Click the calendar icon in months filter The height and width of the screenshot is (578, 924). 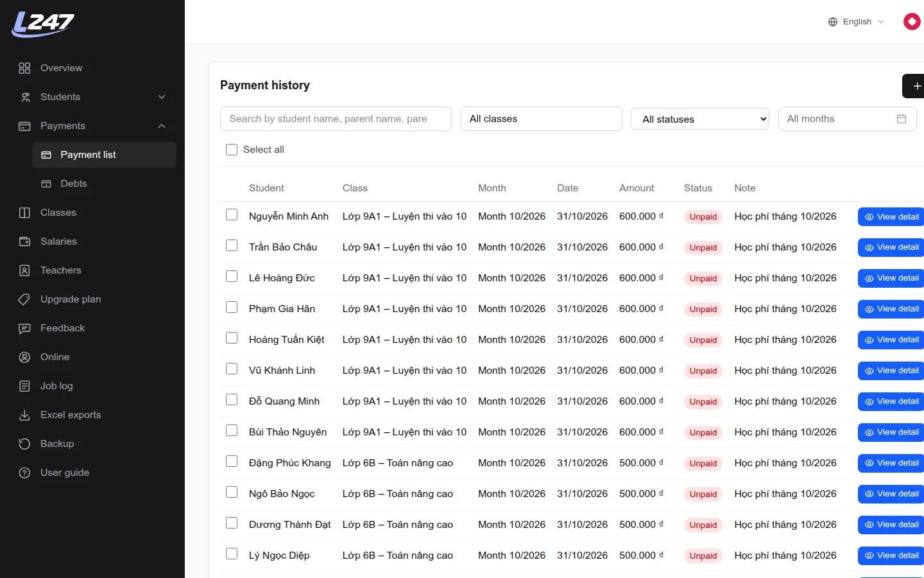coord(902,119)
